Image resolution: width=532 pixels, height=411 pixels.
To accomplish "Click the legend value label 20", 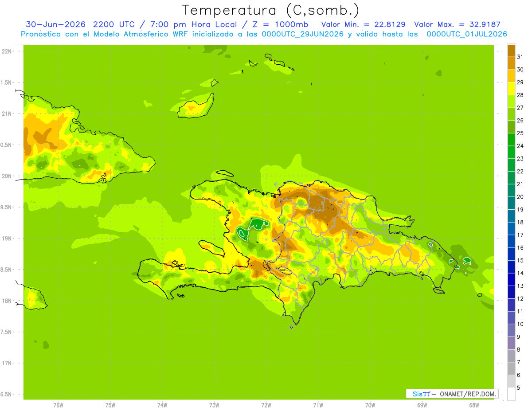I will coord(520,197).
